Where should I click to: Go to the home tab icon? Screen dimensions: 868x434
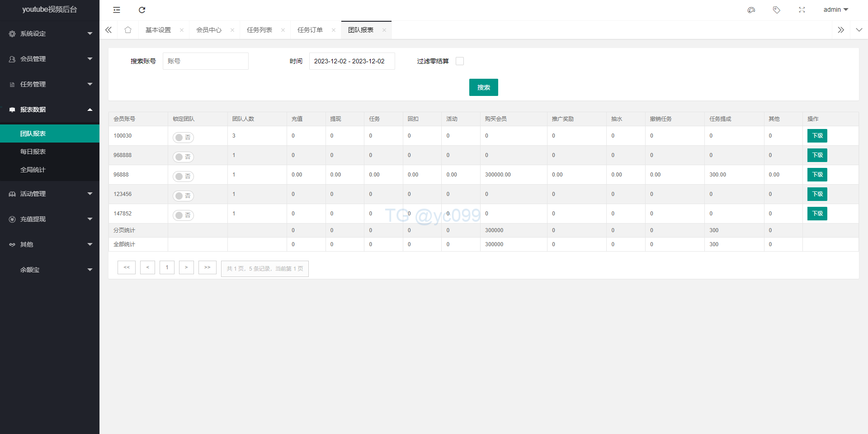(x=128, y=30)
